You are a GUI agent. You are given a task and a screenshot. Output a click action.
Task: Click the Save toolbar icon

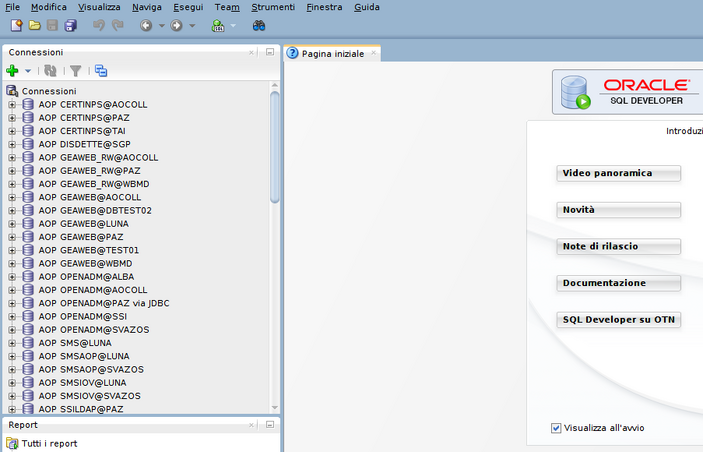(x=52, y=26)
